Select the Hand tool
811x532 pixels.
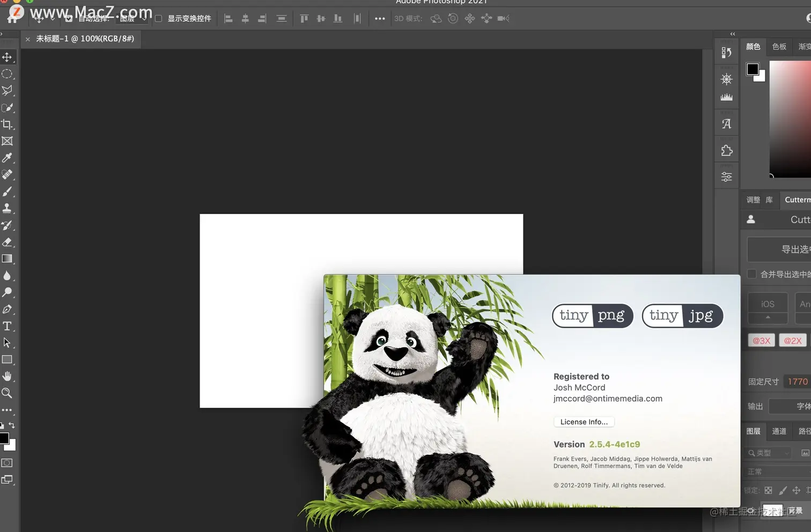[7, 376]
